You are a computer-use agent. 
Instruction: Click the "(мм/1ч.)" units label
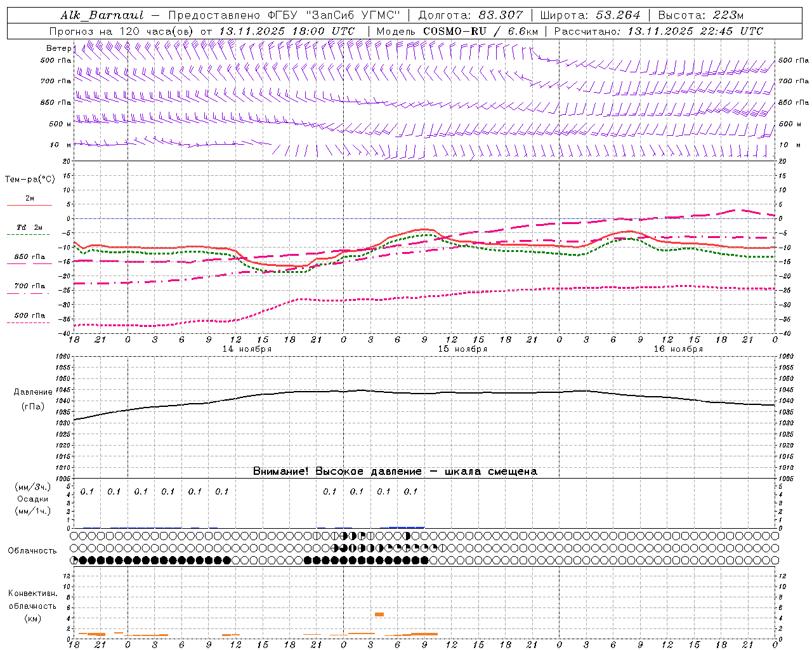33,511
